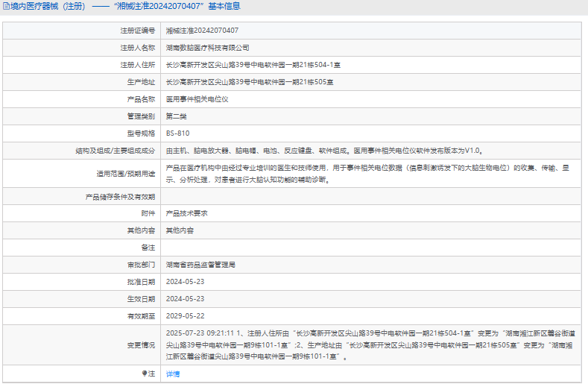
Task: Select approval department 湖南省药品监督管理局
Action: 200,265
